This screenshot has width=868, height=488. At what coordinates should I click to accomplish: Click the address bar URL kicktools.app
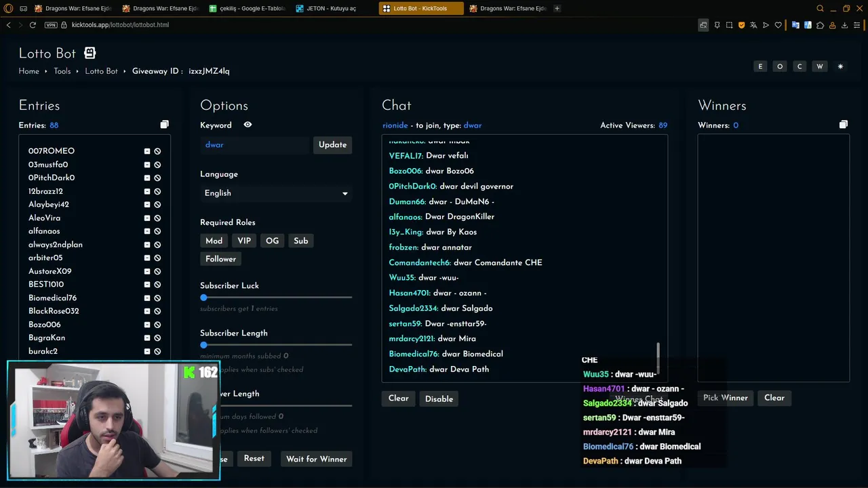tap(120, 25)
